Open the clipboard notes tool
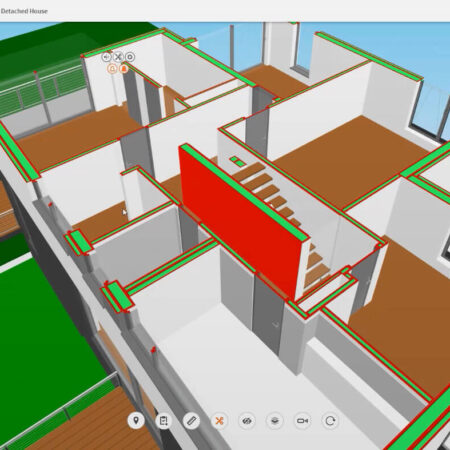The image size is (450, 450). (x=164, y=421)
